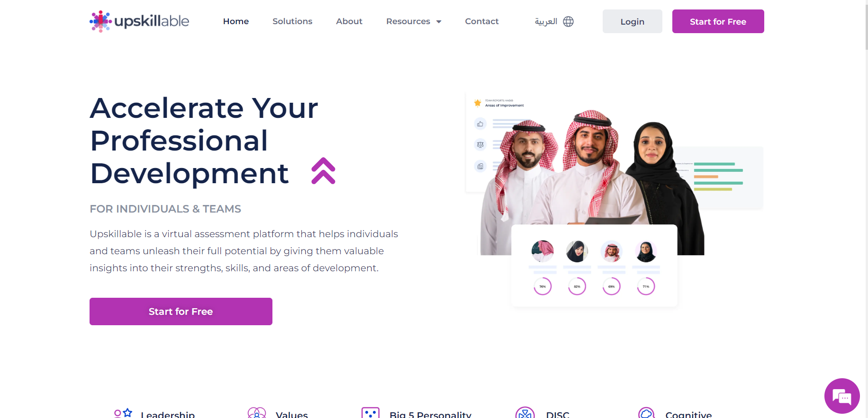Viewport: 868px width, 418px height.
Task: Open the Home menu item
Action: (x=236, y=21)
